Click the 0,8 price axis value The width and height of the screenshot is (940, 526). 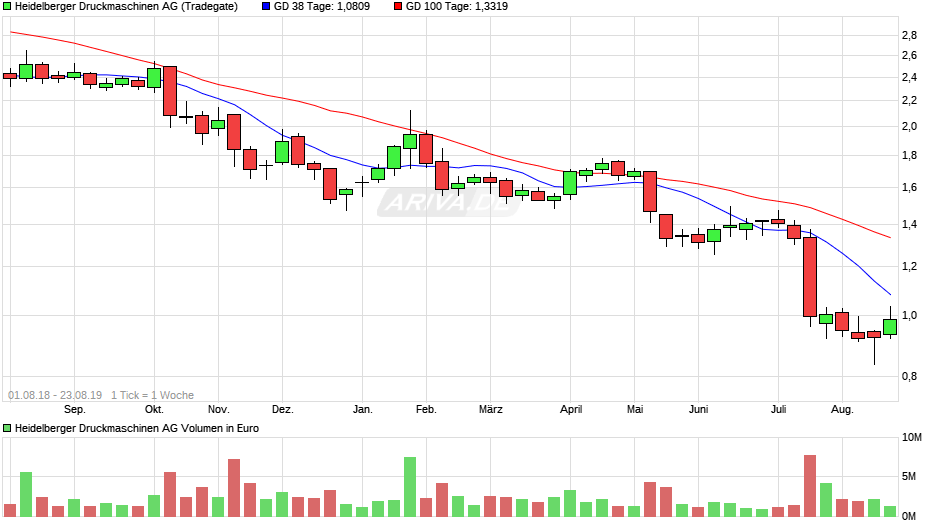(x=909, y=377)
